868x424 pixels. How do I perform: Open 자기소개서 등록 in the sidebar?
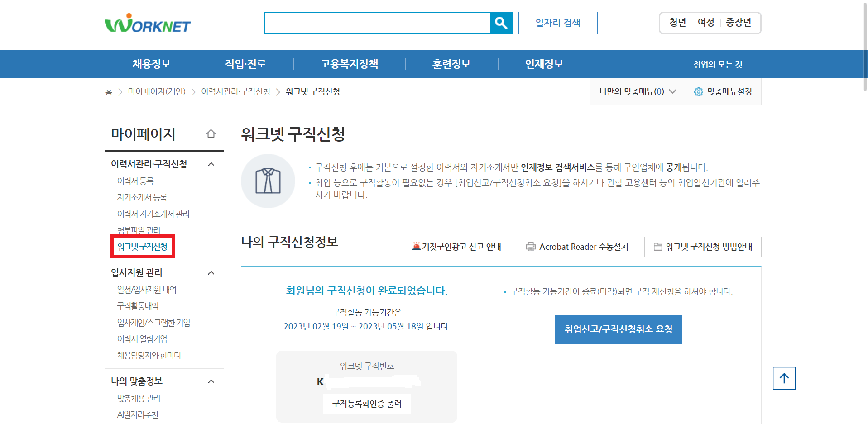142,197
